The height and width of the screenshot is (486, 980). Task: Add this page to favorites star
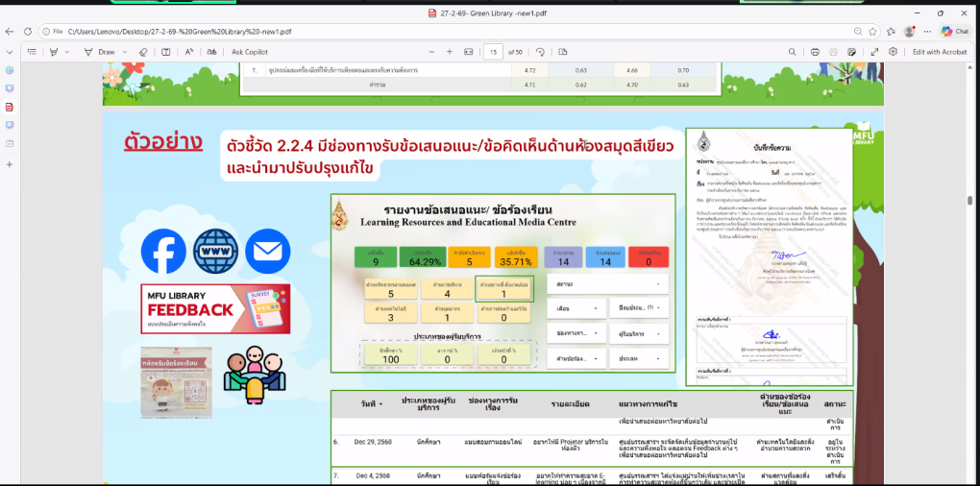pos(872,31)
